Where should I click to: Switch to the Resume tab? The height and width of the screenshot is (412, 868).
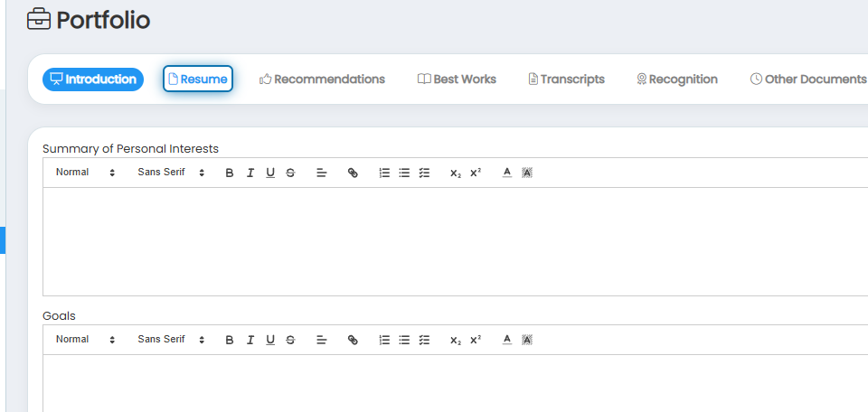[x=198, y=80]
